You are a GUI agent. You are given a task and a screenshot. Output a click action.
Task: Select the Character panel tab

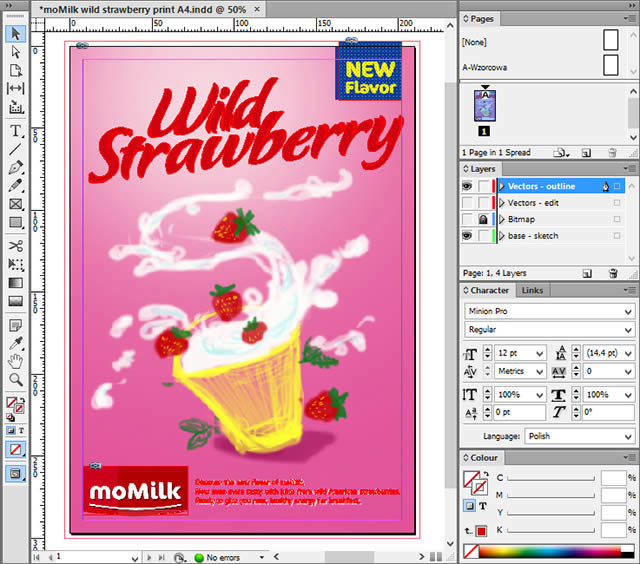(x=486, y=291)
